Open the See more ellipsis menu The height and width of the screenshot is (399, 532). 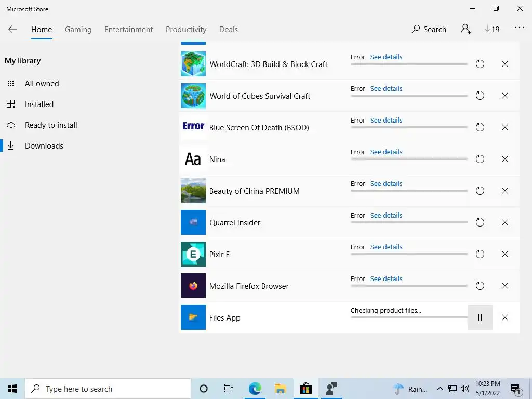click(x=520, y=28)
